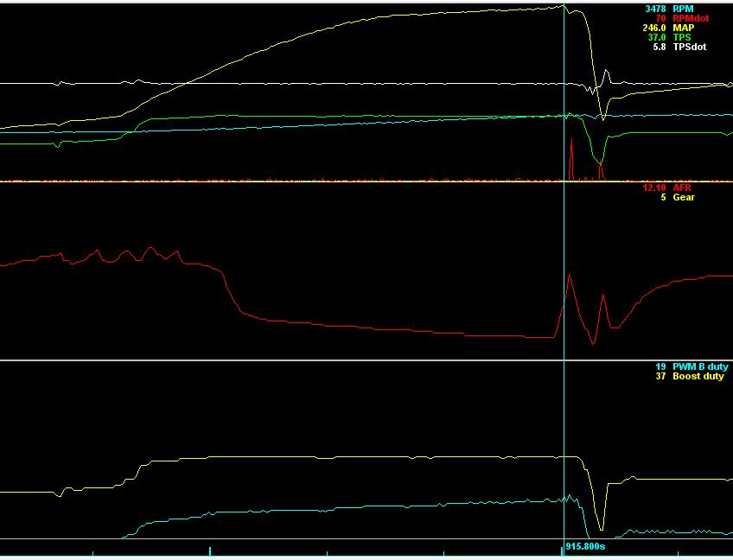
Task: Click the MAP value 246.0
Action: pos(654,28)
